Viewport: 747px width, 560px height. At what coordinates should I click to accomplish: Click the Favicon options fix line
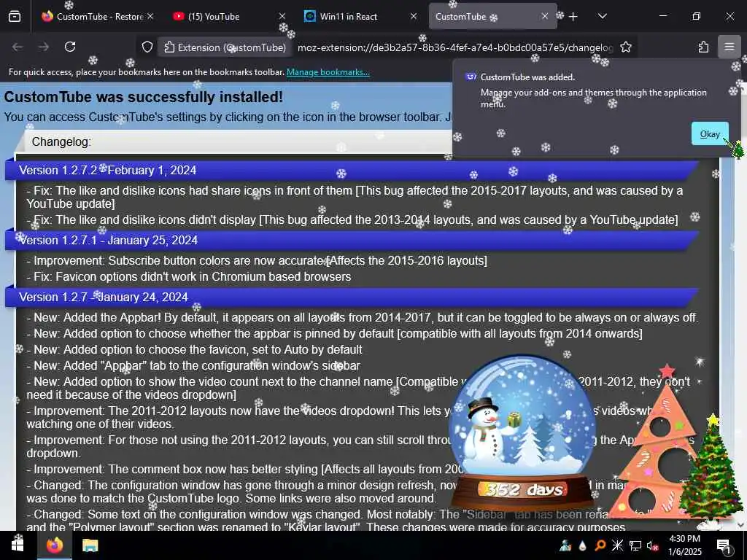pos(189,276)
